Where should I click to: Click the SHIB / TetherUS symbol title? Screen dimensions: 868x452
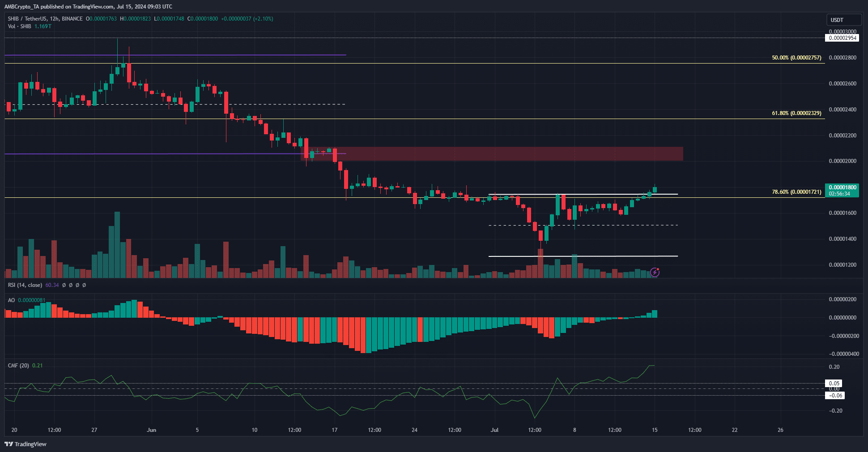point(45,19)
